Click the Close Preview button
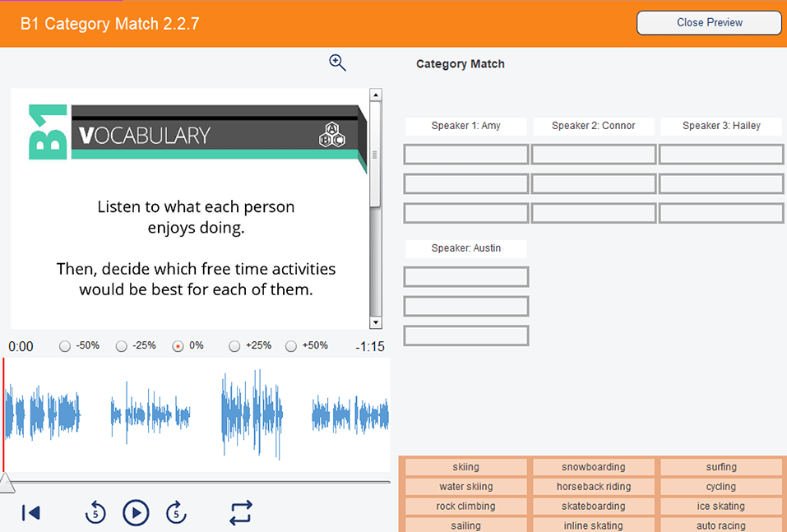This screenshot has width=787, height=532. pyautogui.click(x=709, y=23)
